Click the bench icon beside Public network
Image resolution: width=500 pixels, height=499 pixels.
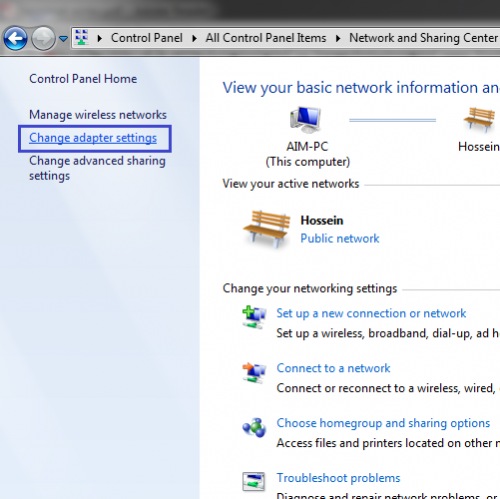[x=267, y=229]
